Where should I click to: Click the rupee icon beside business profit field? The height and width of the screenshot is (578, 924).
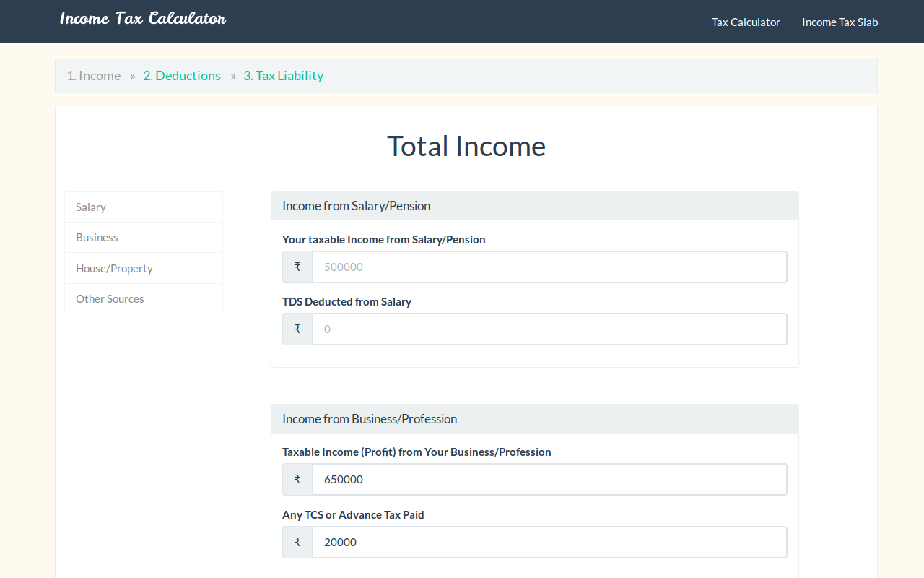click(297, 479)
